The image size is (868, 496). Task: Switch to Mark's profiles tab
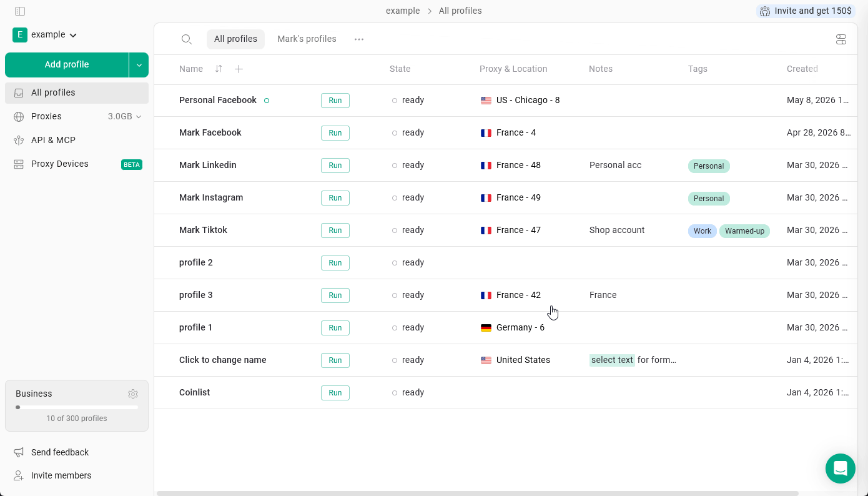[x=307, y=39]
